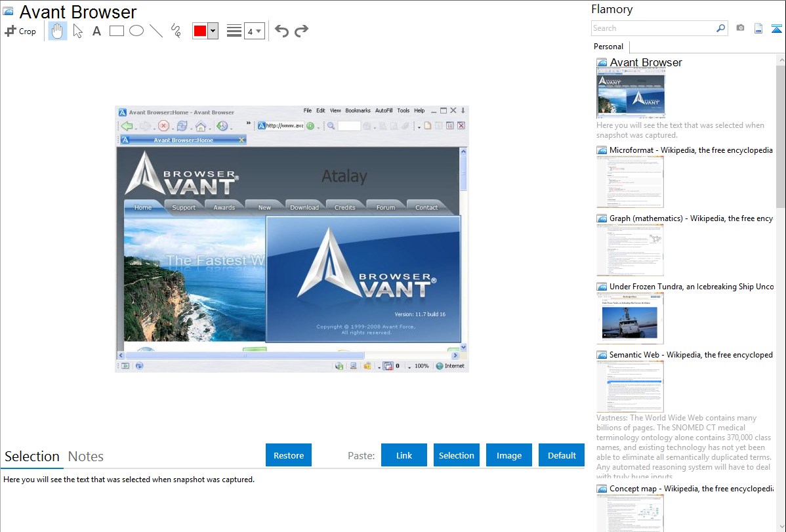Open the Bookmarks menu in Avant Browser

[x=358, y=110]
